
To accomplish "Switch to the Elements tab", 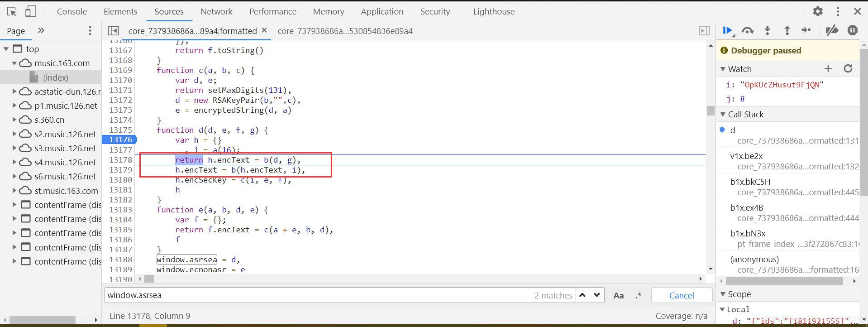I will [120, 11].
